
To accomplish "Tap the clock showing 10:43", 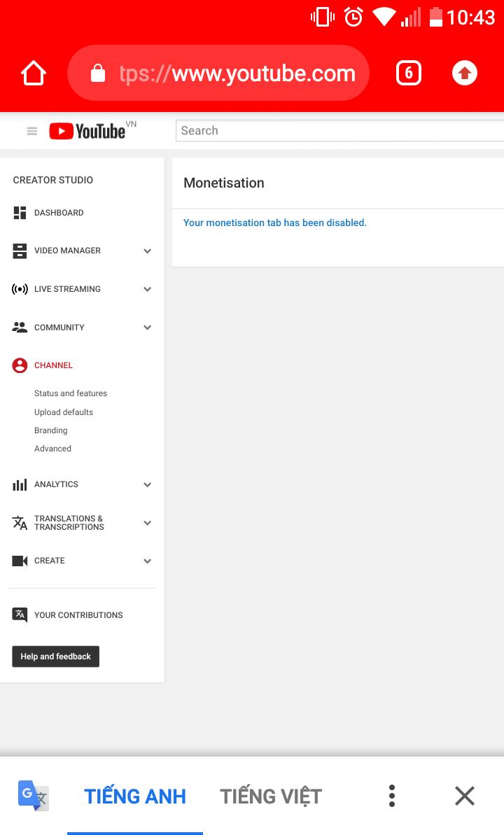I will (471, 17).
